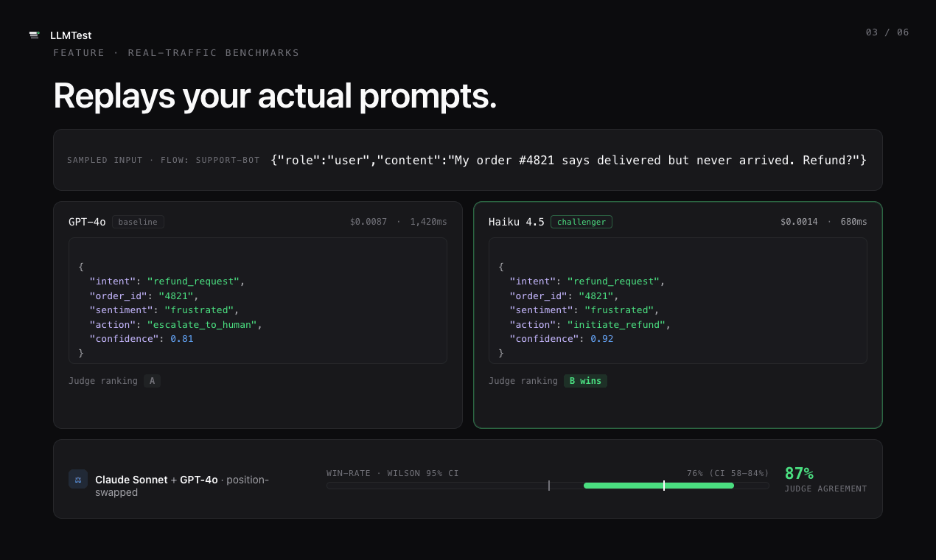Image resolution: width=936 pixels, height=560 pixels.
Task: Click the judge ranking A badge
Action: pyautogui.click(x=152, y=381)
